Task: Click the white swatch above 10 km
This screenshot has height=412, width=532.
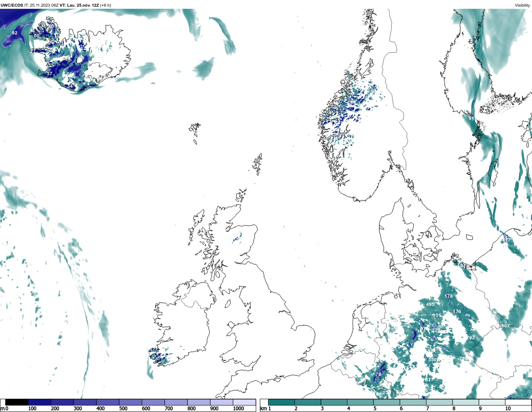Action: click(x=518, y=402)
